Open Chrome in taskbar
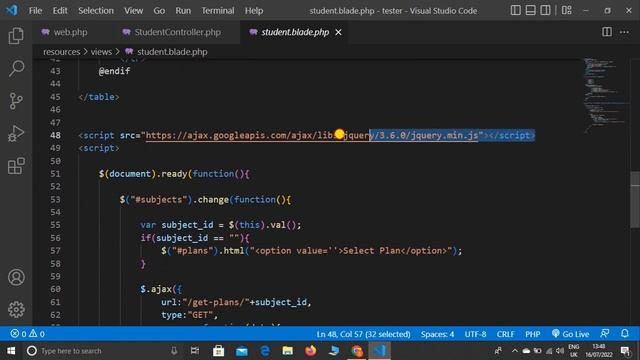This screenshot has height=360, width=640. [x=357, y=351]
